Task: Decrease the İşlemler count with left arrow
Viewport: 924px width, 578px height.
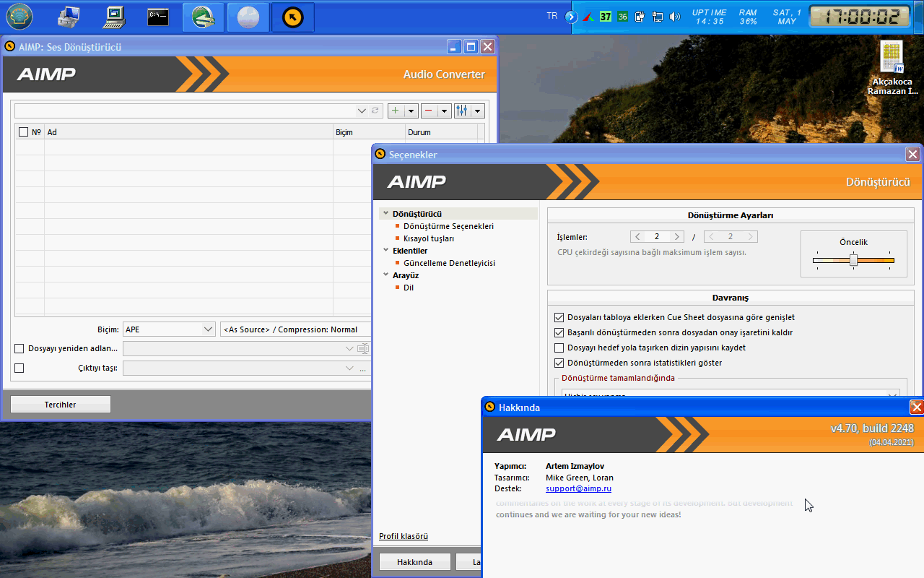Action: [x=637, y=236]
